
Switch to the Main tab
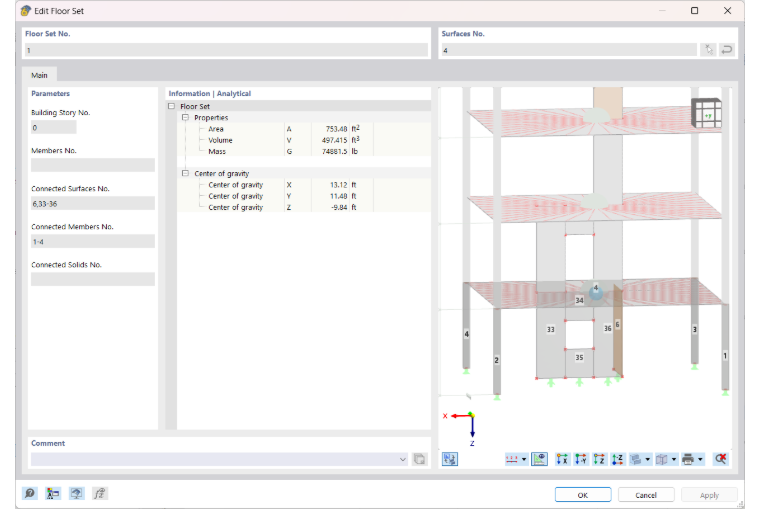(x=39, y=75)
